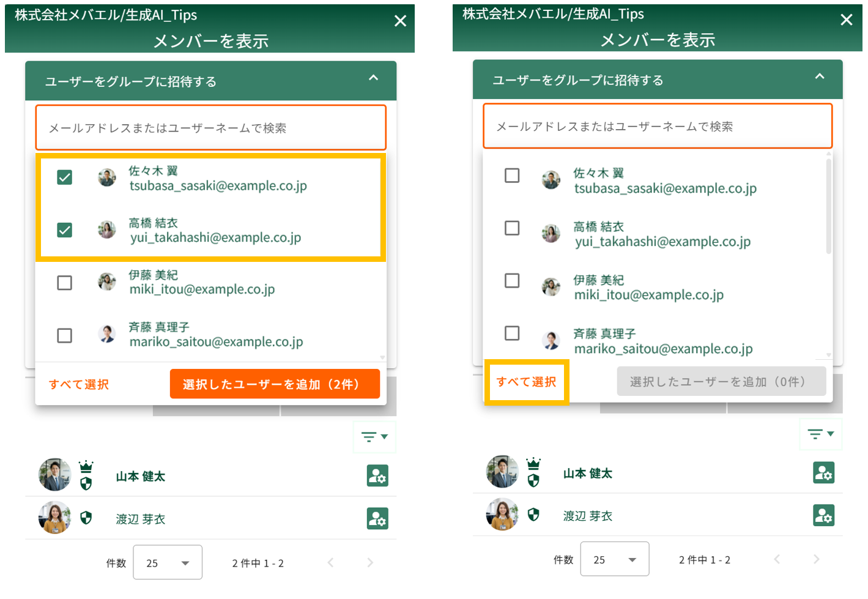Click すべて選択 in the left dialog

pos(79,384)
